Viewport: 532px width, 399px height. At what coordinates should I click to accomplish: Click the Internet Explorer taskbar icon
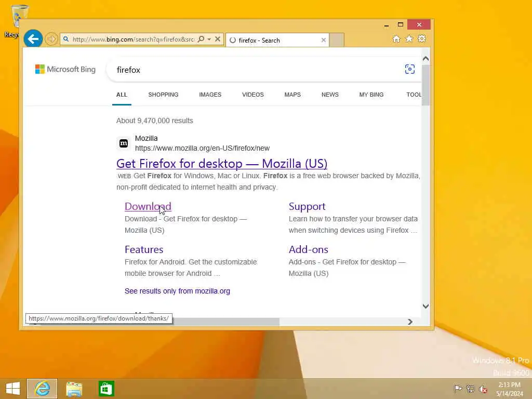[x=42, y=389]
